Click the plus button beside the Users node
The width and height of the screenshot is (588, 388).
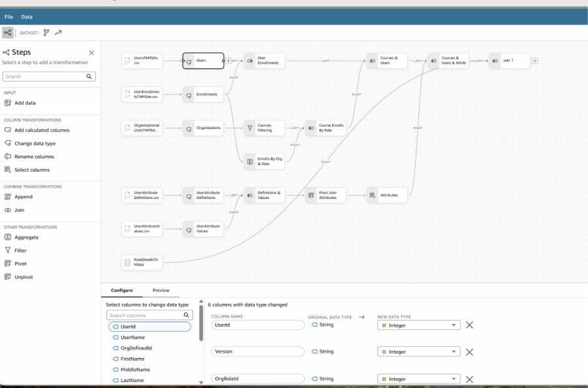point(228,61)
